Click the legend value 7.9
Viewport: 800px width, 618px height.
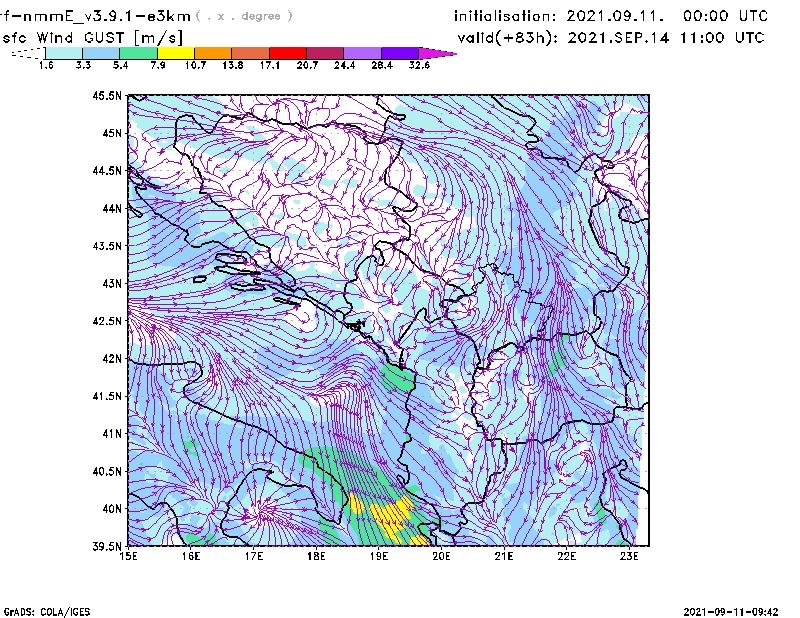[x=158, y=65]
